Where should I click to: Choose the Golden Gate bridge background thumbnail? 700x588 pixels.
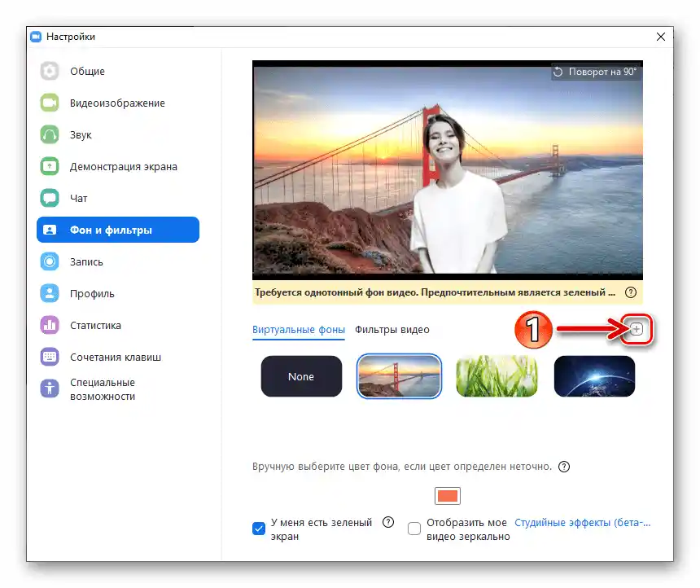pyautogui.click(x=399, y=376)
